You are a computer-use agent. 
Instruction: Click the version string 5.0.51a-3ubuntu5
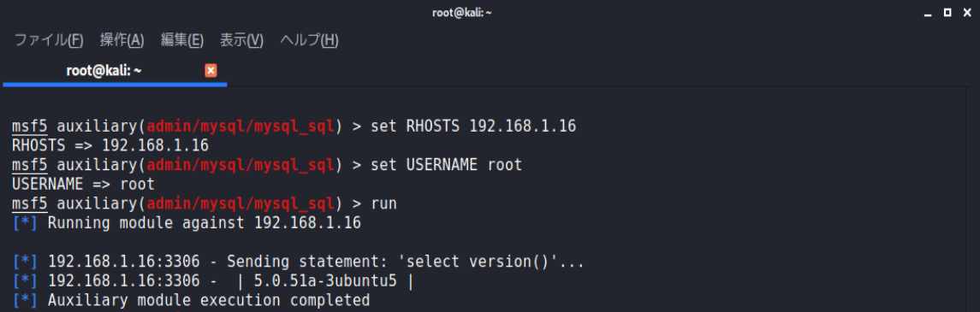pyautogui.click(x=325, y=281)
